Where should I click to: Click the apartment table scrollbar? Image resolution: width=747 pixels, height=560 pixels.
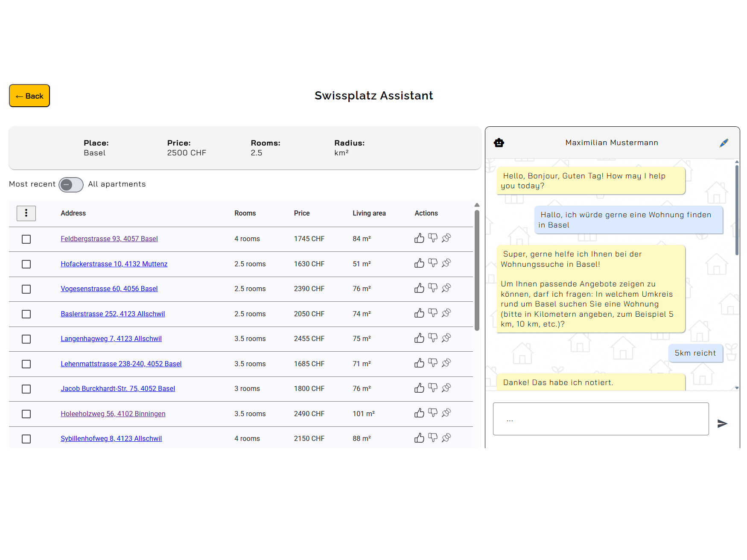click(x=477, y=270)
